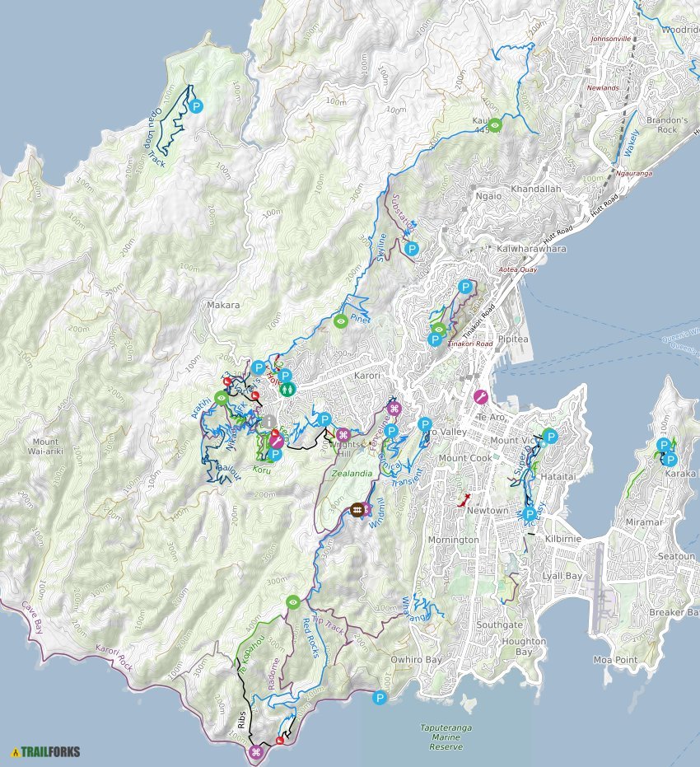Image resolution: width=700 pixels, height=767 pixels.
Task: Click the Zealandia area label
Action: pos(352,472)
